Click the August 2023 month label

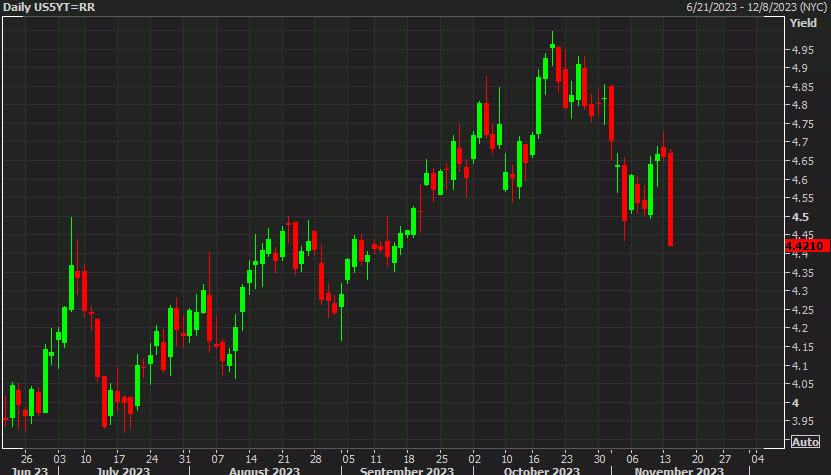click(x=264, y=471)
